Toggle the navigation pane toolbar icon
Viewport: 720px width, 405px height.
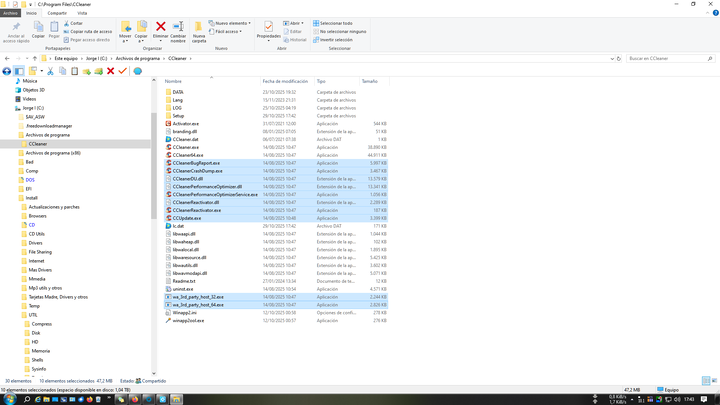(19, 71)
